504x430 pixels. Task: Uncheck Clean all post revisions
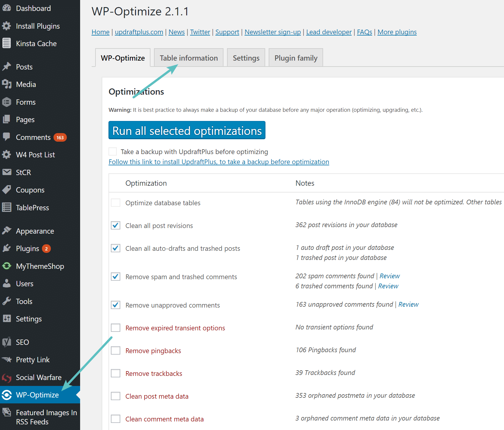[116, 225]
